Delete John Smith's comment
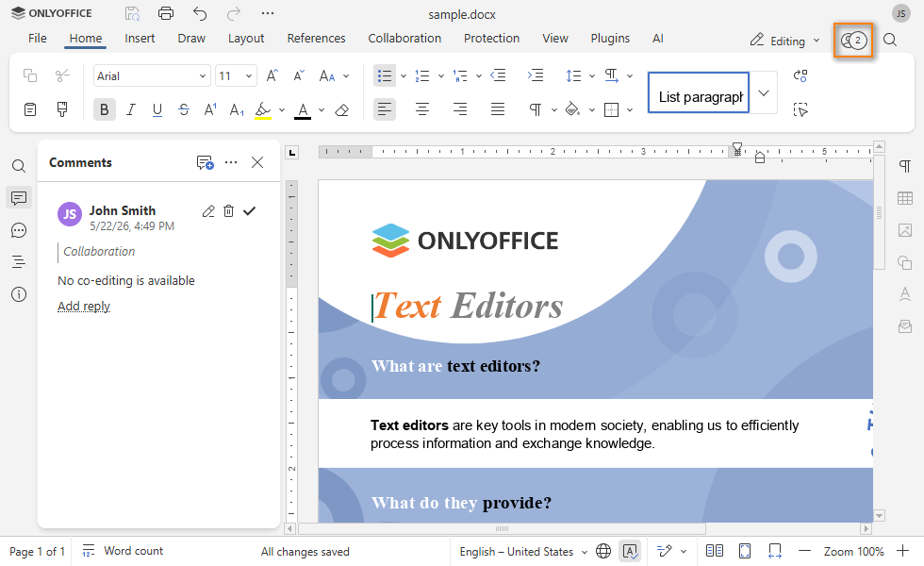This screenshot has width=924, height=566. (228, 211)
